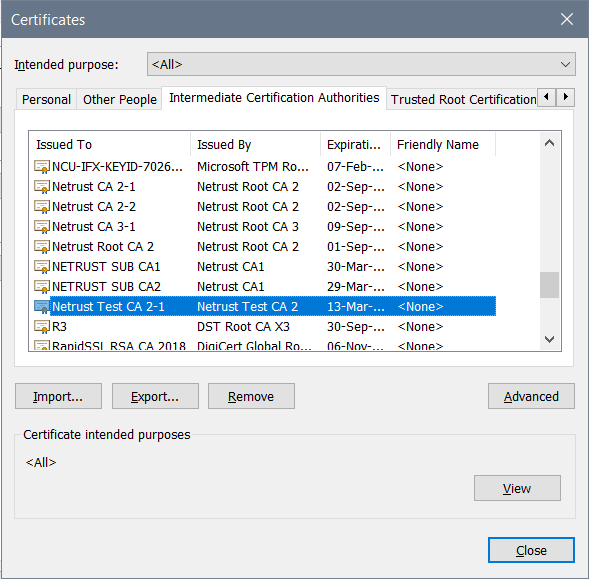Select the NETRUST SUB CA2 certificate
The width and height of the screenshot is (589, 579).
click(106, 286)
